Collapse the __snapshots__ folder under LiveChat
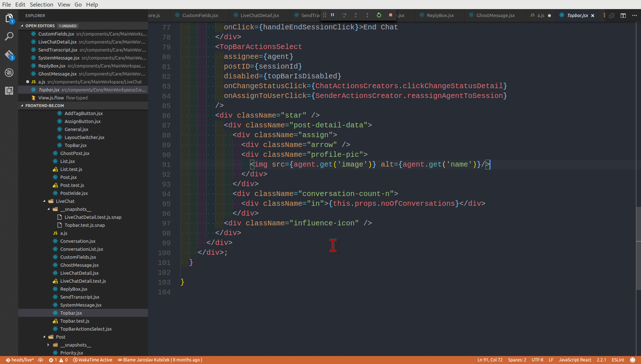 click(76, 209)
